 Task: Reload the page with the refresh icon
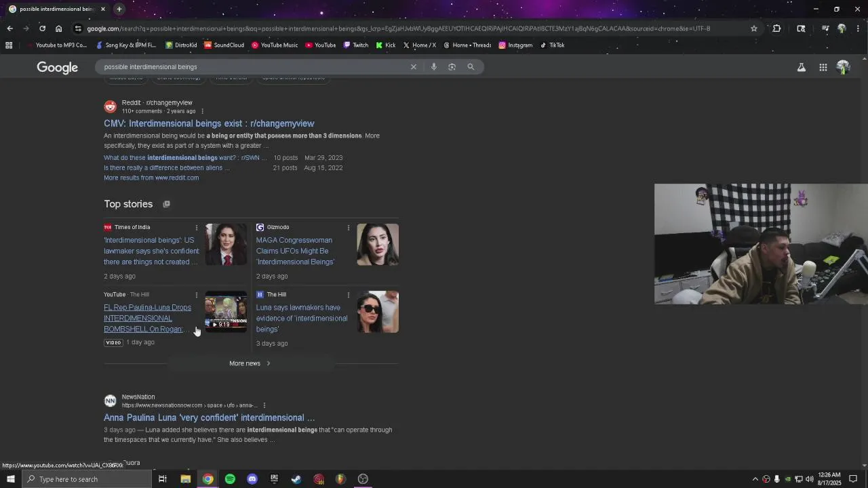click(x=42, y=28)
